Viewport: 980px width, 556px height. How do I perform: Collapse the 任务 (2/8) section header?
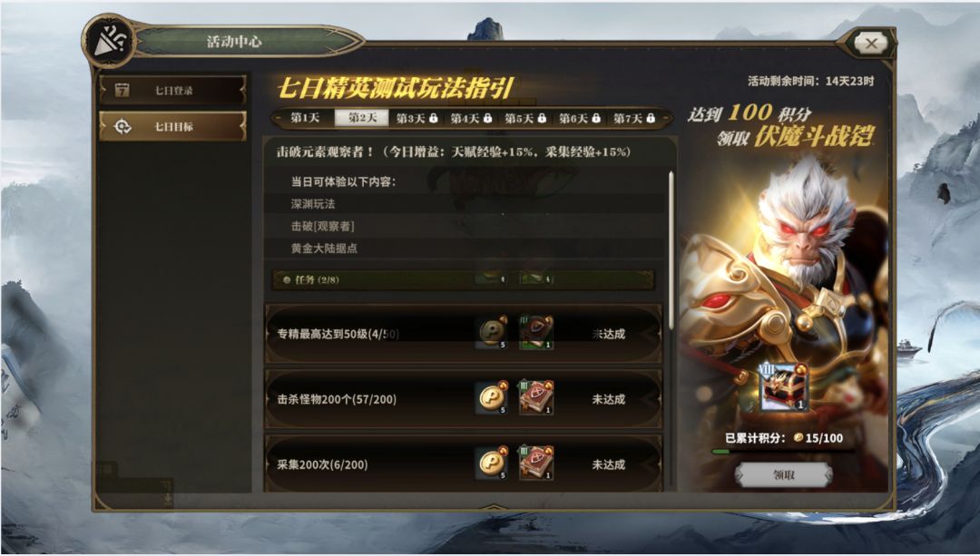[463, 279]
